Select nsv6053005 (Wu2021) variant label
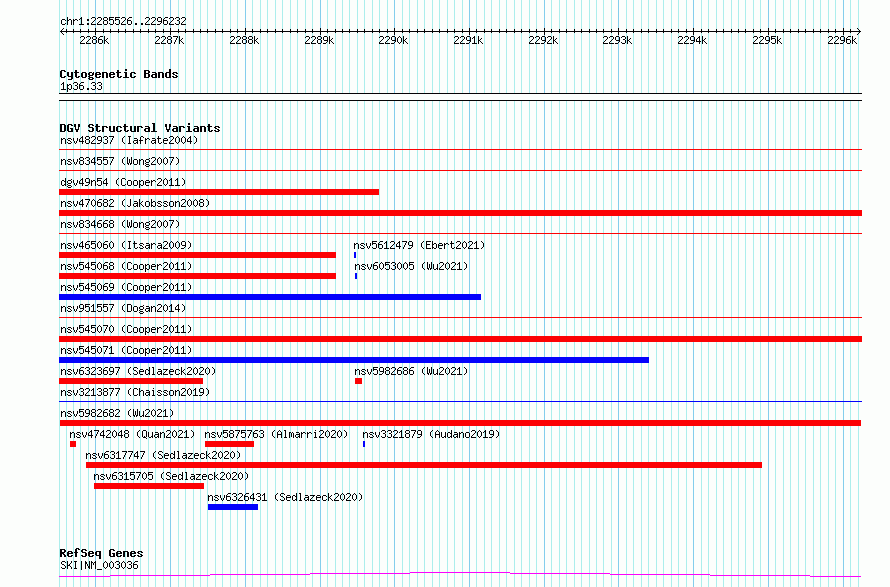The image size is (890, 587). tap(411, 266)
